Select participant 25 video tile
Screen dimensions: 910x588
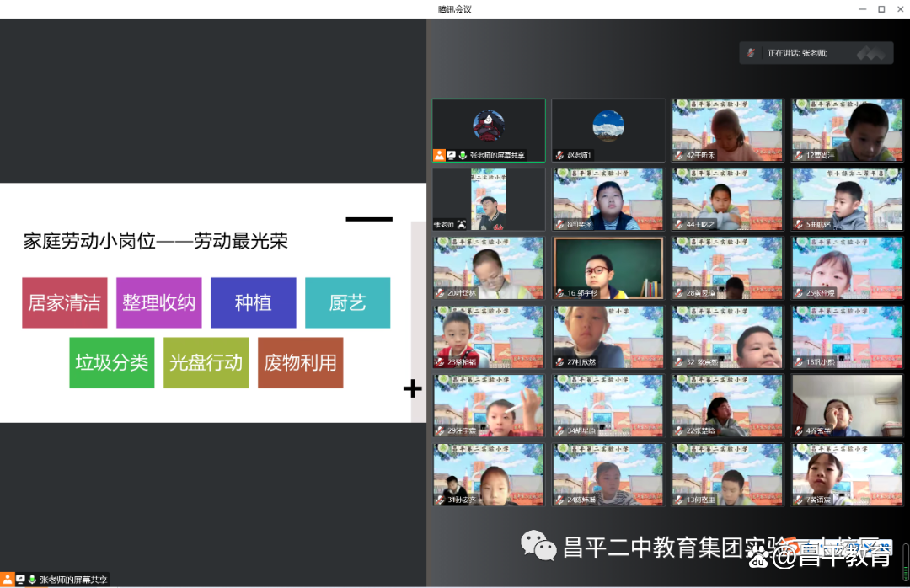[x=848, y=268]
